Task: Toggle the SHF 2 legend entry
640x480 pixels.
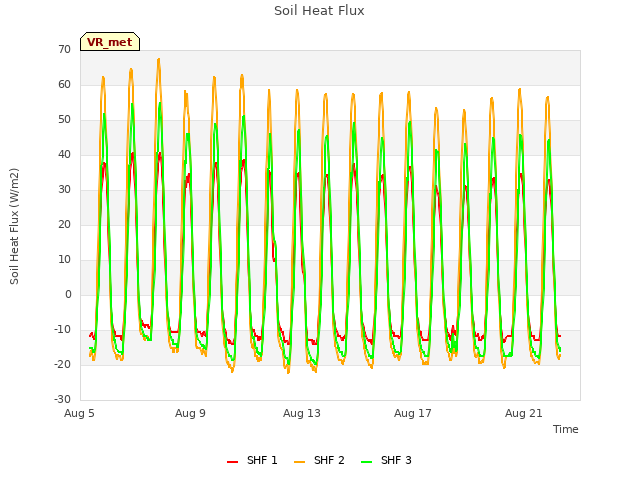Action: (x=319, y=460)
